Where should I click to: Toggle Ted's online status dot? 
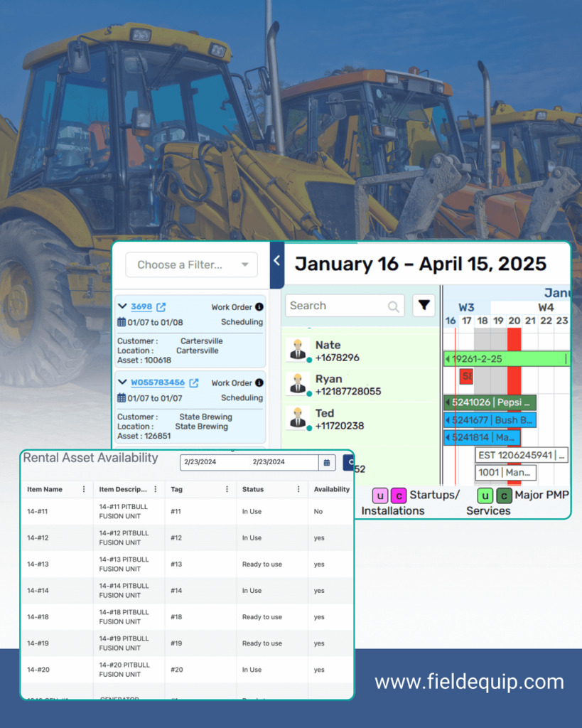tap(308, 428)
